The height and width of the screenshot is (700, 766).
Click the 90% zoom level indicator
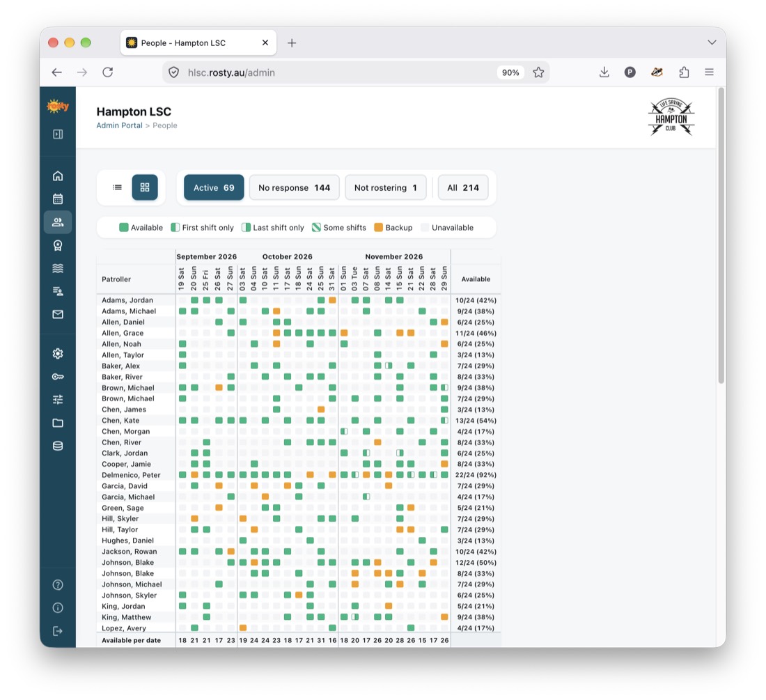coord(510,72)
